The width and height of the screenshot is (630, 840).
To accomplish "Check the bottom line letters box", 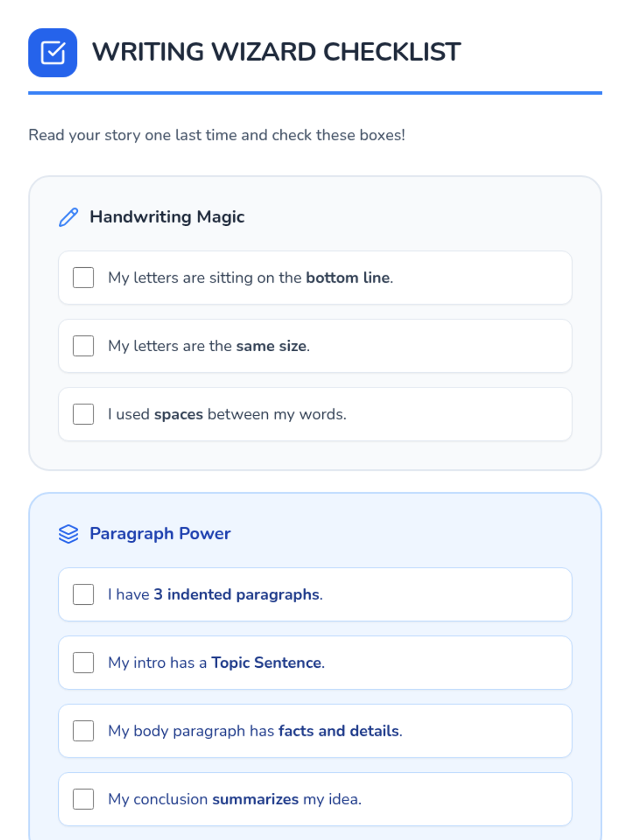I will [x=83, y=278].
